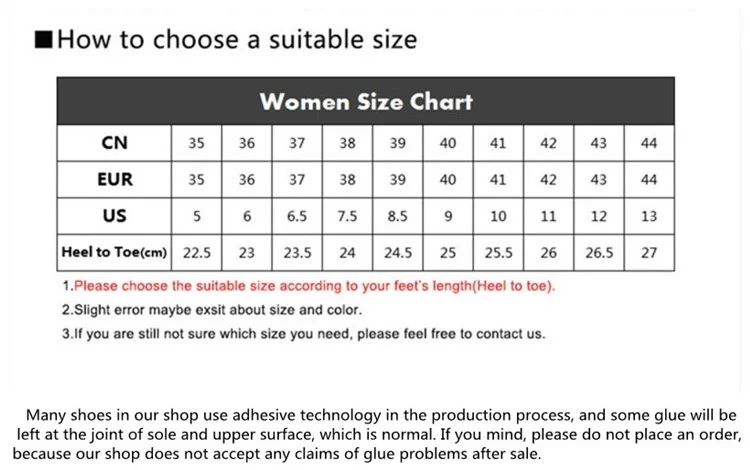Click the adhesive technology disclaimer paragraph
This screenshot has height=470, width=750.
377,434
